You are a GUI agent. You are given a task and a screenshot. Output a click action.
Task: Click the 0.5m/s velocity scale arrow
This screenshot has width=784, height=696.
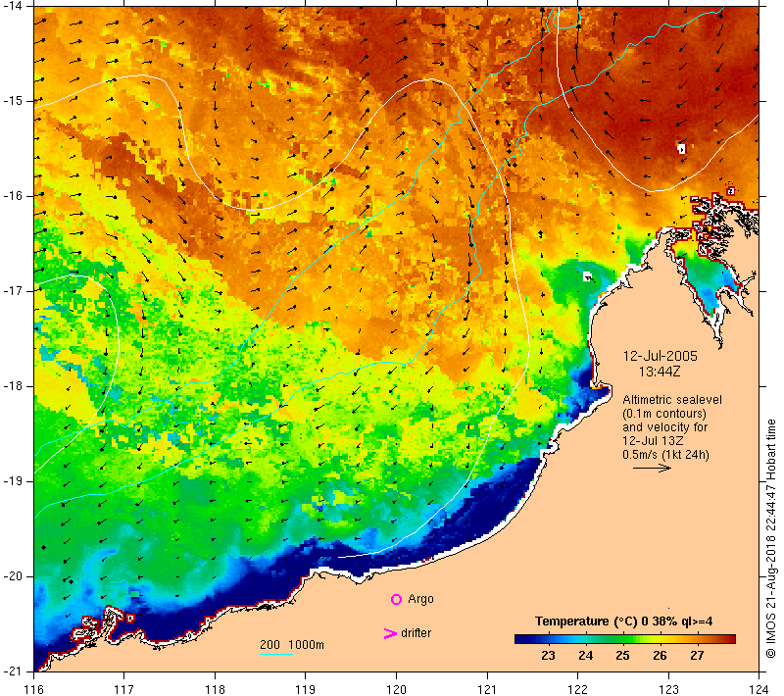click(x=652, y=468)
